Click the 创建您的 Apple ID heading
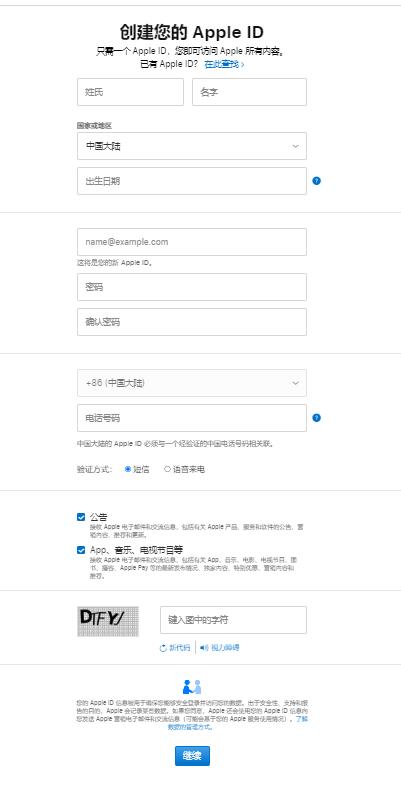 192,32
